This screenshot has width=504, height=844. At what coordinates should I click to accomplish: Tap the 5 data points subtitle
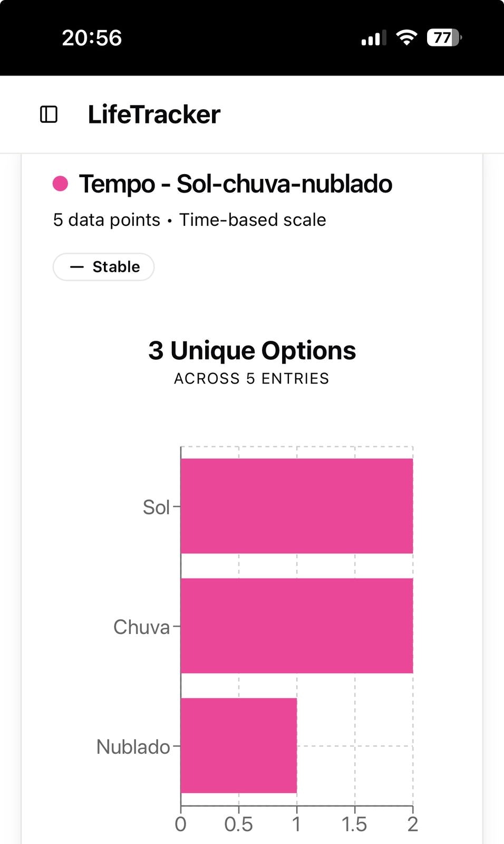pos(106,220)
